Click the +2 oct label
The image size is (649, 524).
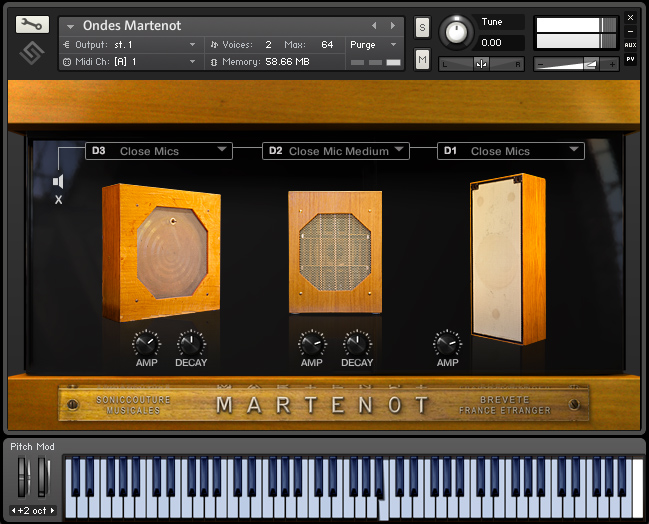(32, 511)
